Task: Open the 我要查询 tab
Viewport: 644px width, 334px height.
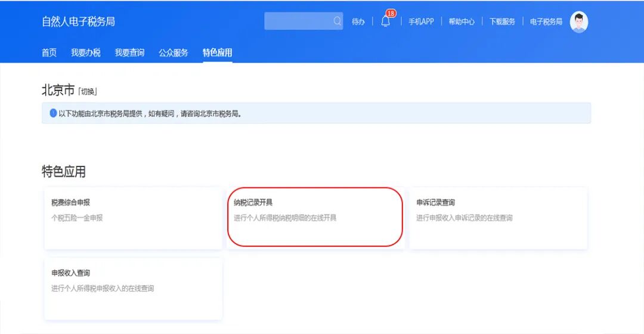Action: (x=129, y=52)
